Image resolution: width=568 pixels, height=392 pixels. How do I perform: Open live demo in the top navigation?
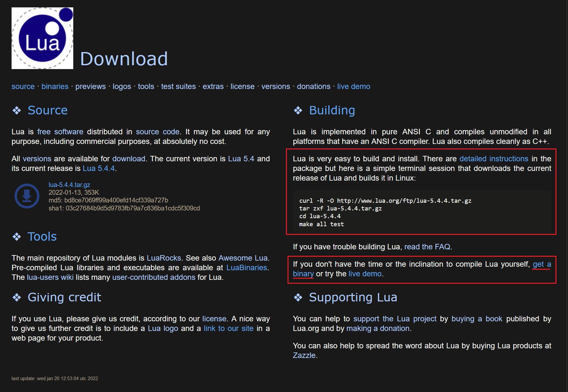pos(354,86)
